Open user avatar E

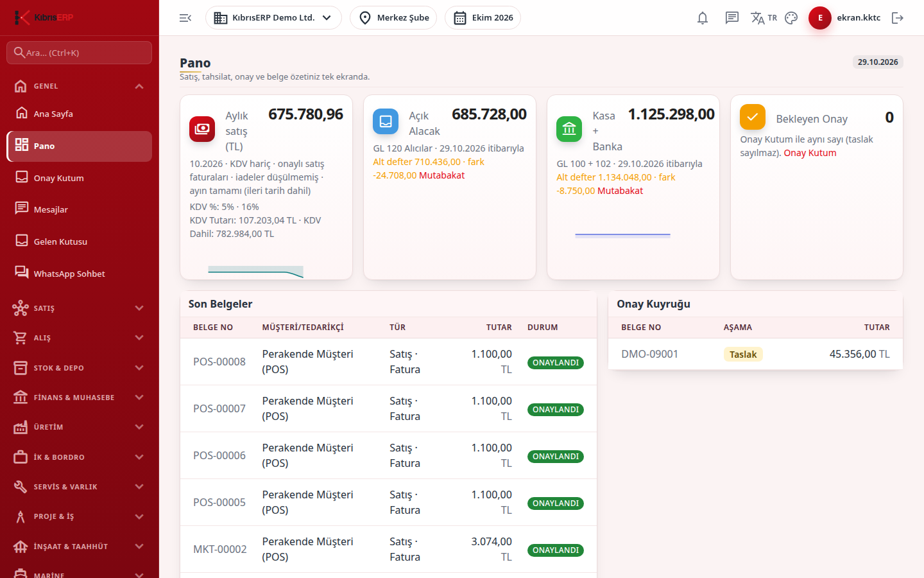(x=820, y=18)
